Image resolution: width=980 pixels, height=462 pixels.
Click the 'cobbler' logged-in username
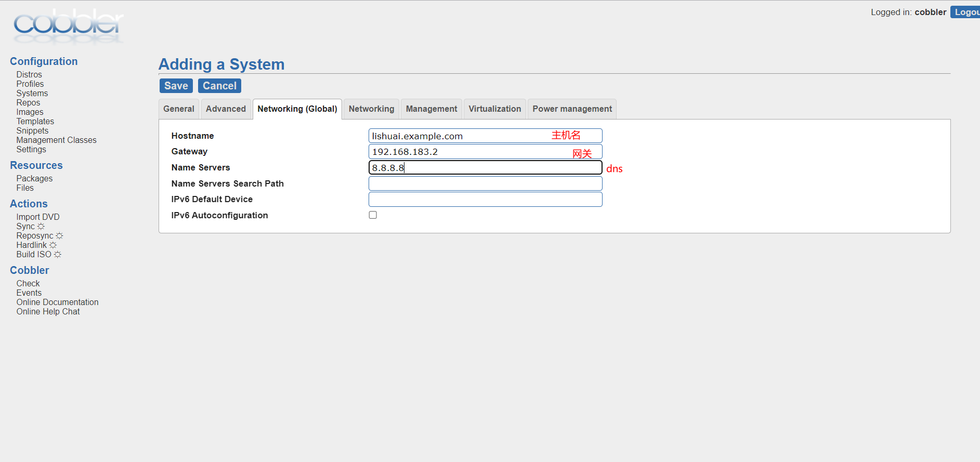[x=930, y=12]
